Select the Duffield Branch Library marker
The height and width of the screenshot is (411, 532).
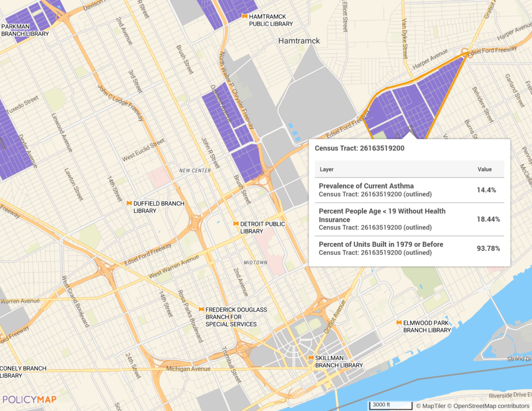(129, 203)
